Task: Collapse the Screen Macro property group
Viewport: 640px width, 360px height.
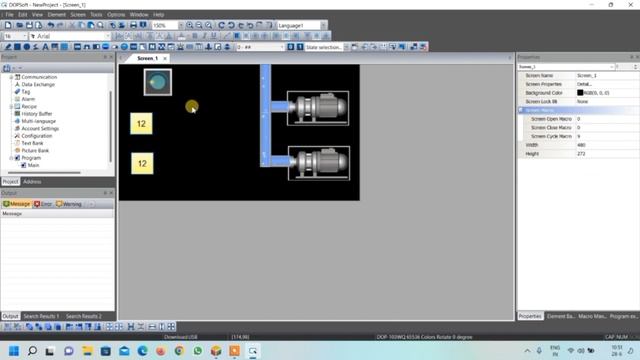Action: (521, 110)
